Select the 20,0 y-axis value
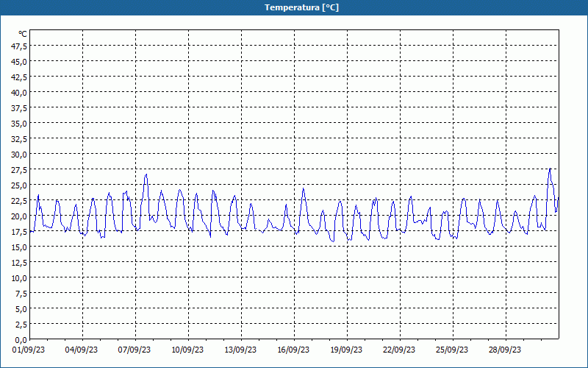 (19, 216)
